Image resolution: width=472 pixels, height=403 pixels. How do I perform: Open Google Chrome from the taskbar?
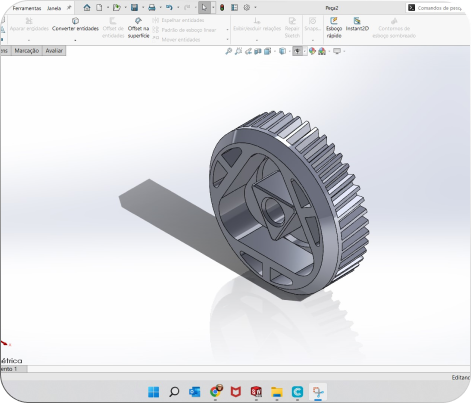pos(215,391)
